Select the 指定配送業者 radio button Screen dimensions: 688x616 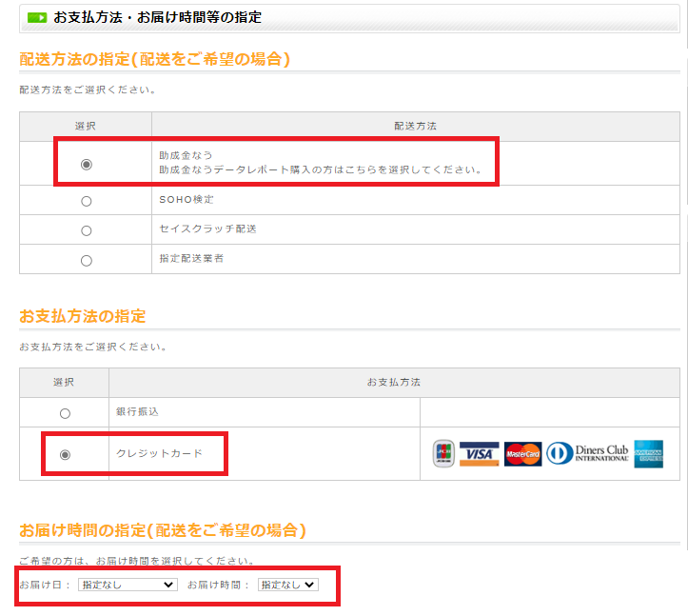pos(87,260)
